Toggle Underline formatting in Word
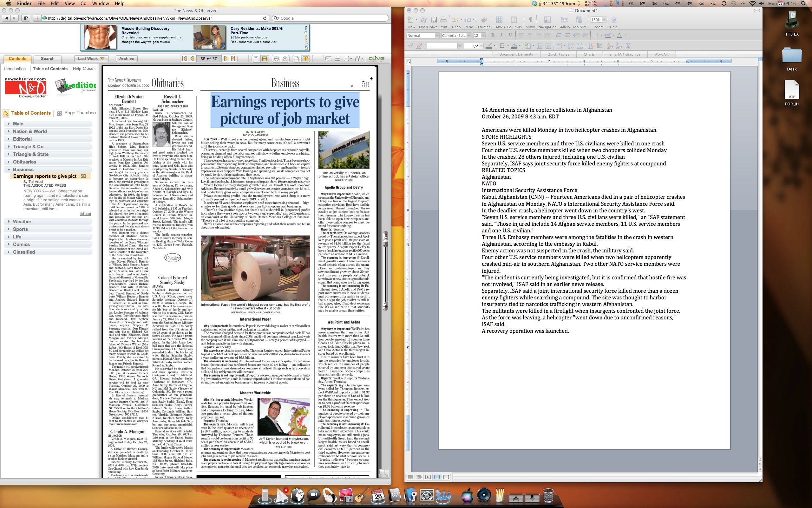Screen dimensions: 812x508 click(510, 35)
